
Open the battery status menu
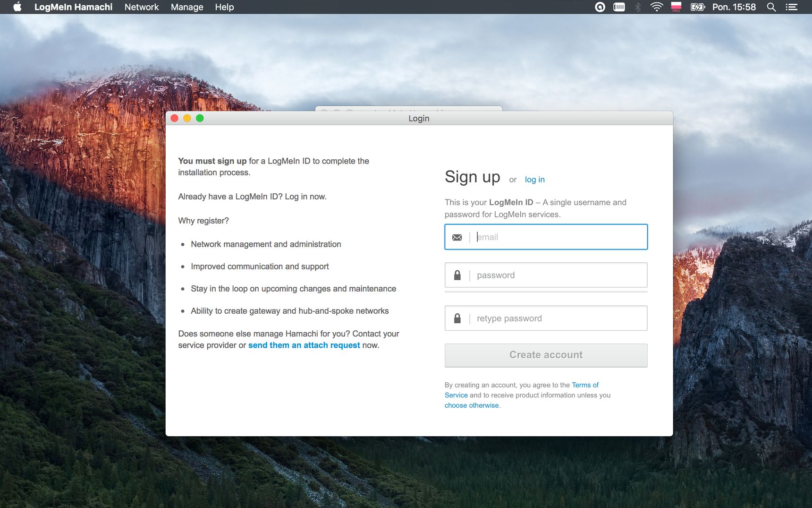[x=698, y=7]
